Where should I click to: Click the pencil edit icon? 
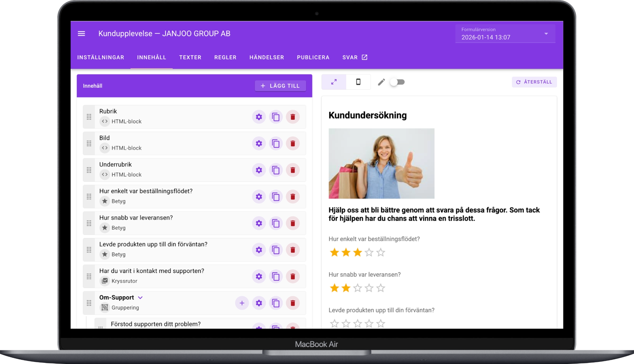pos(381,82)
